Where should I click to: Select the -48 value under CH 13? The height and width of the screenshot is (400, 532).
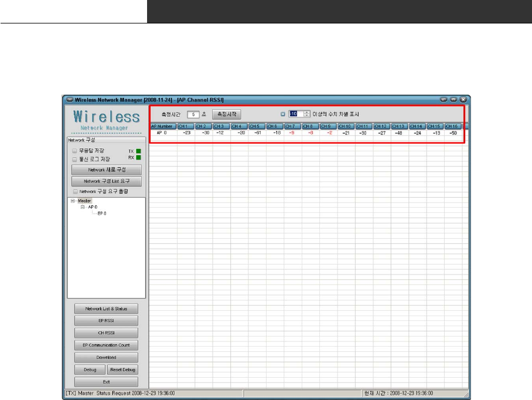[398, 133]
